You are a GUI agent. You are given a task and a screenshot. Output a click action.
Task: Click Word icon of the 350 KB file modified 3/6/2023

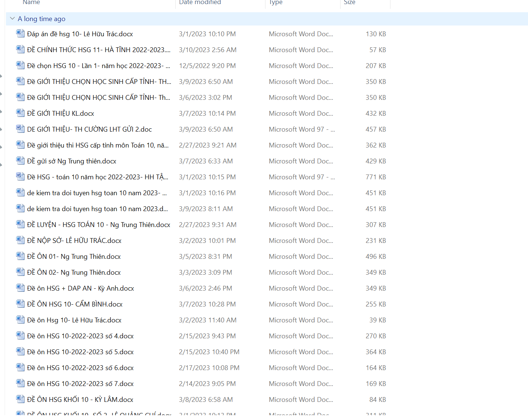tap(20, 97)
